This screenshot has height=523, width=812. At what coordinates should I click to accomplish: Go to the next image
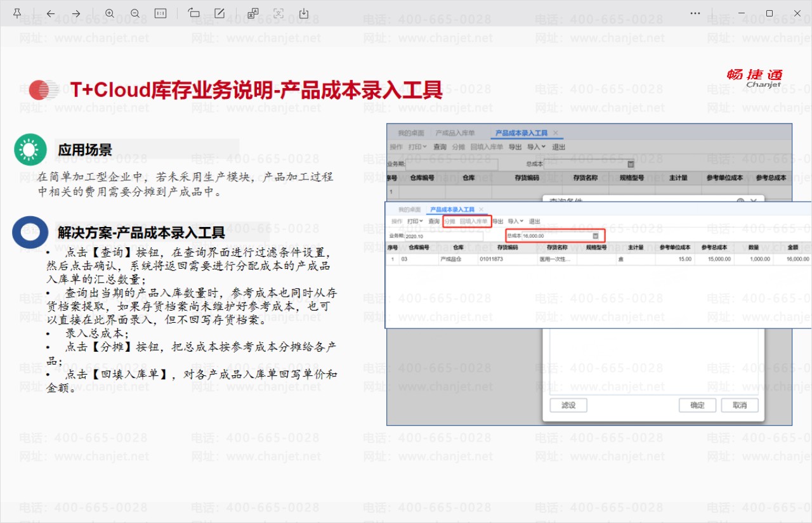click(x=76, y=13)
